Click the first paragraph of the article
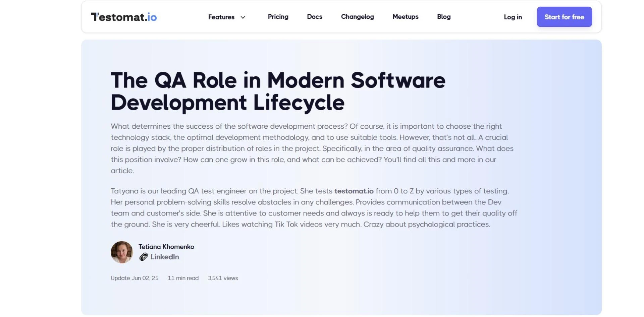The image size is (644, 317). [x=312, y=148]
